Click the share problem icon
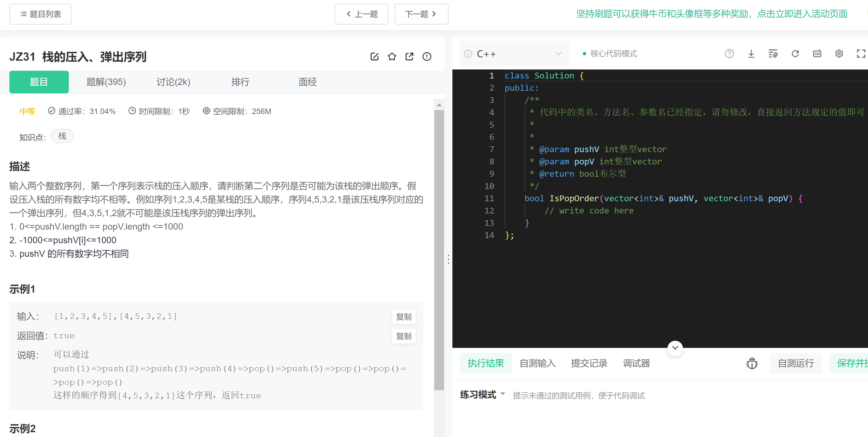Image resolution: width=868 pixels, height=437 pixels. (x=409, y=57)
